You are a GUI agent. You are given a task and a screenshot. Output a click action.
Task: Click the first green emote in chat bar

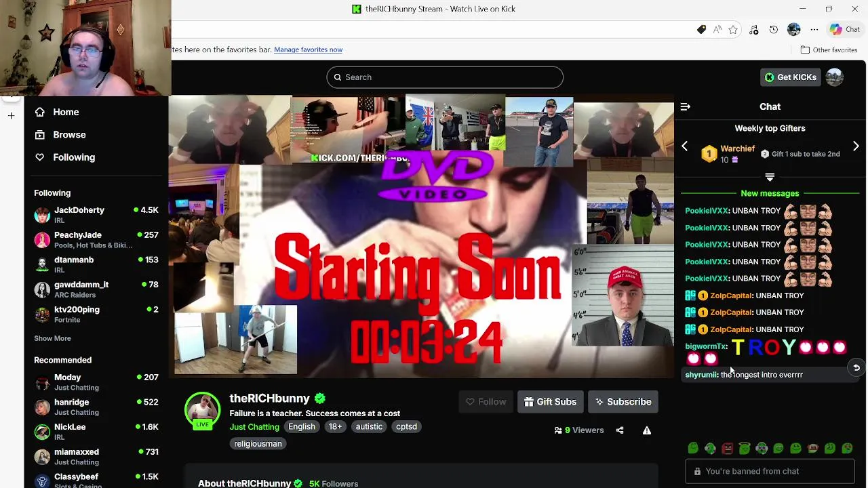click(693, 449)
